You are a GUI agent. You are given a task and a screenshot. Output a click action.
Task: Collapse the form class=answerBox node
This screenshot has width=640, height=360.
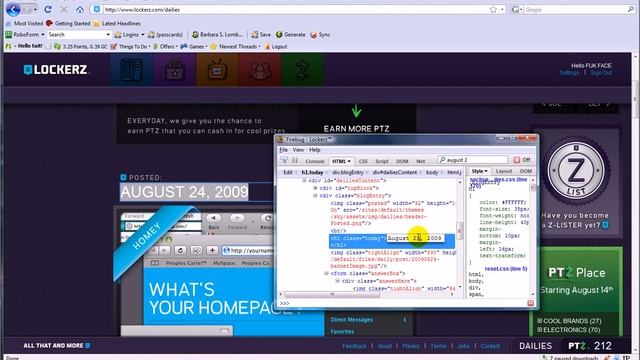pyautogui.click(x=326, y=273)
